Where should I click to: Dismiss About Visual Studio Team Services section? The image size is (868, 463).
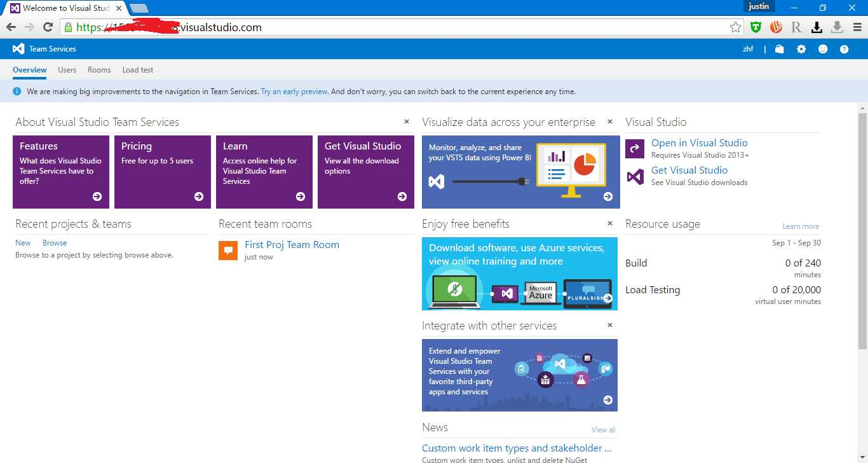point(407,121)
